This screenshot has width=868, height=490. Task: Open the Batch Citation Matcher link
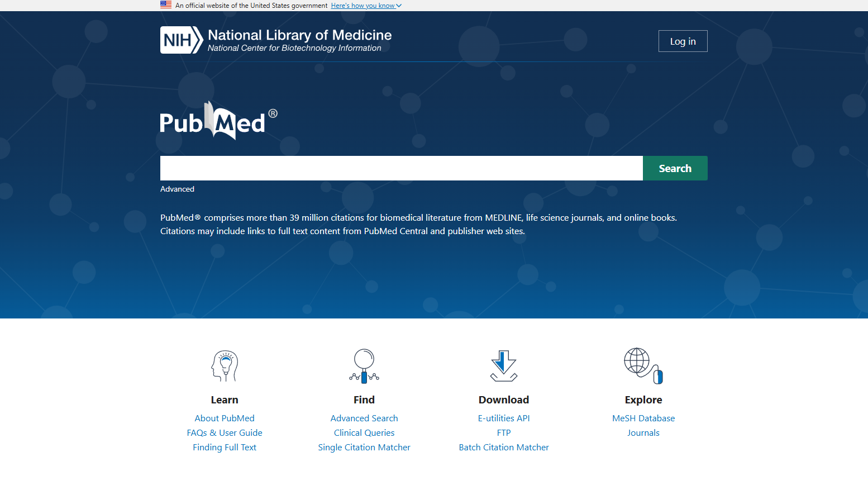click(x=504, y=447)
